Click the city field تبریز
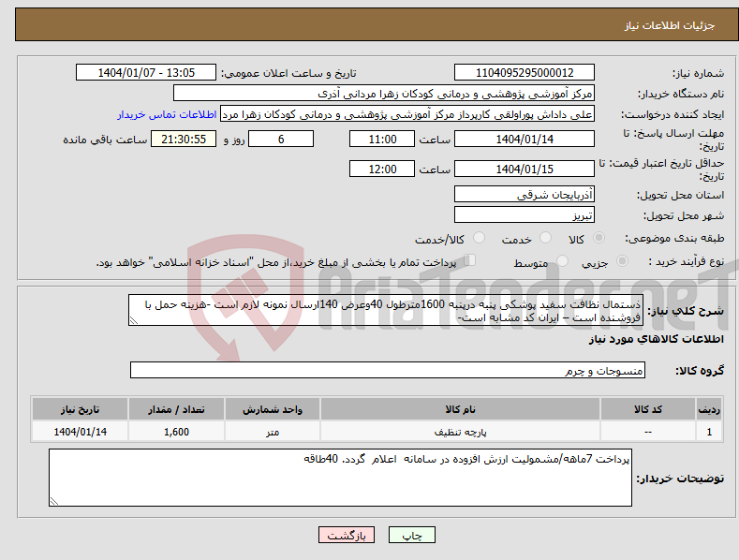 525,215
